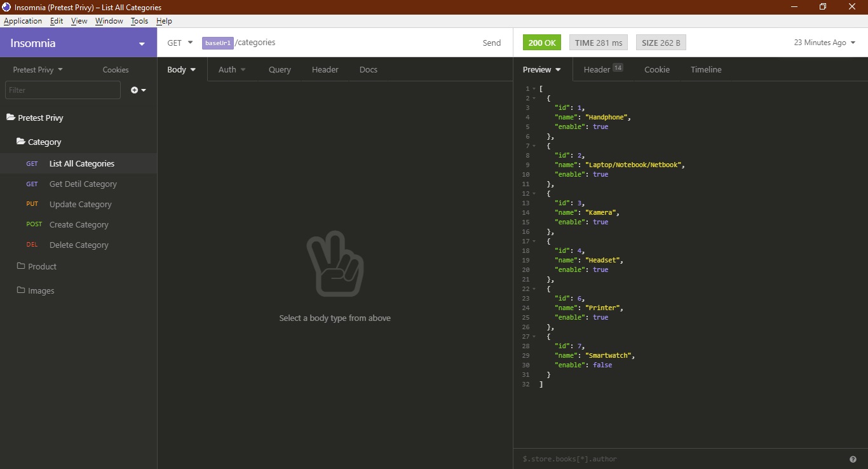Screen dimensions: 868x469
Task: Switch to the Timeline tab
Action: click(706, 70)
